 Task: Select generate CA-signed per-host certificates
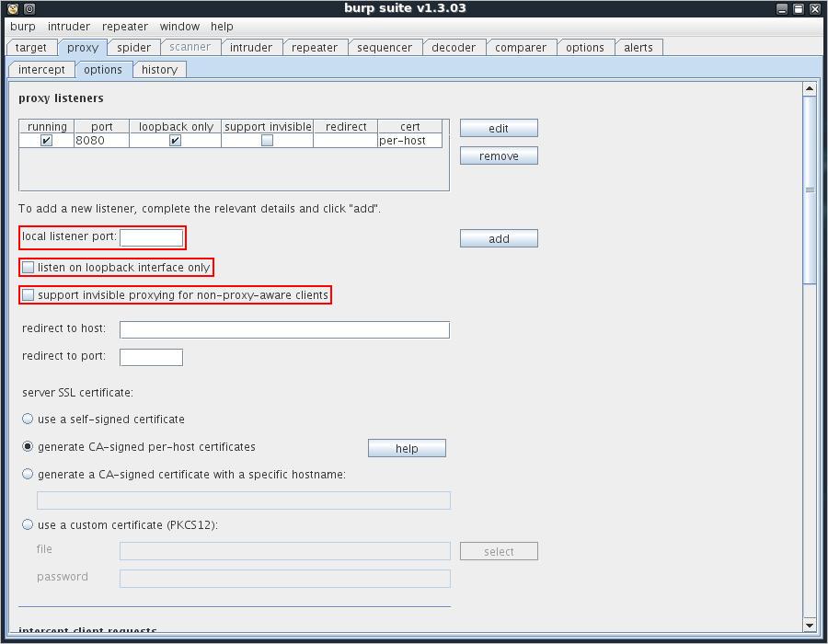tap(28, 446)
